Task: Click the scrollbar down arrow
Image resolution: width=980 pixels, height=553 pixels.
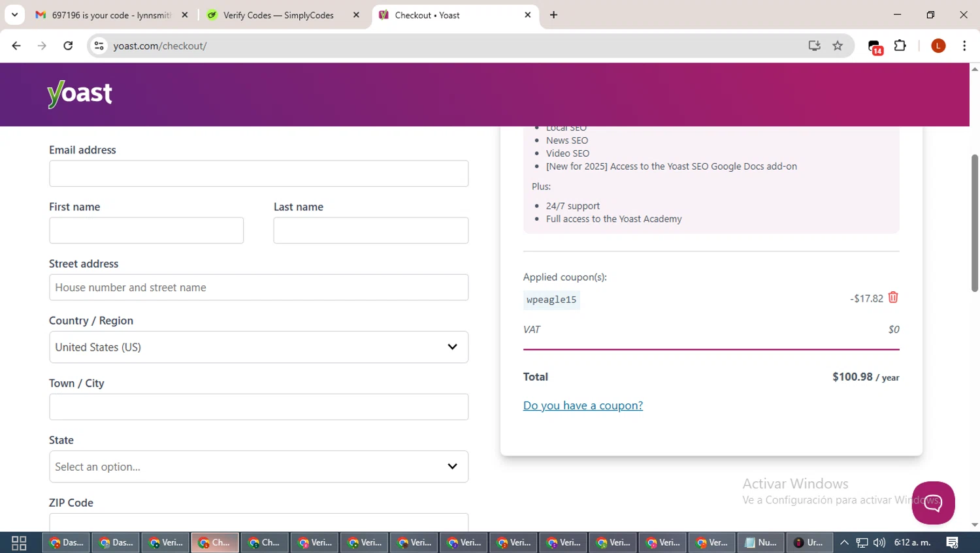Action: pyautogui.click(x=975, y=526)
